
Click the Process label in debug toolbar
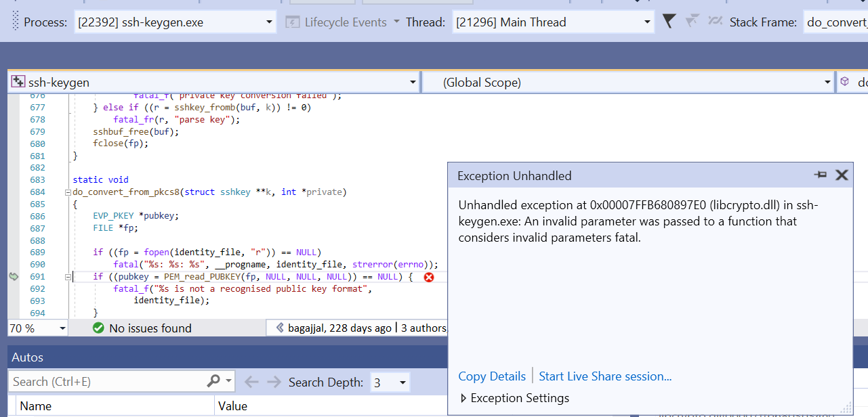[x=45, y=22]
